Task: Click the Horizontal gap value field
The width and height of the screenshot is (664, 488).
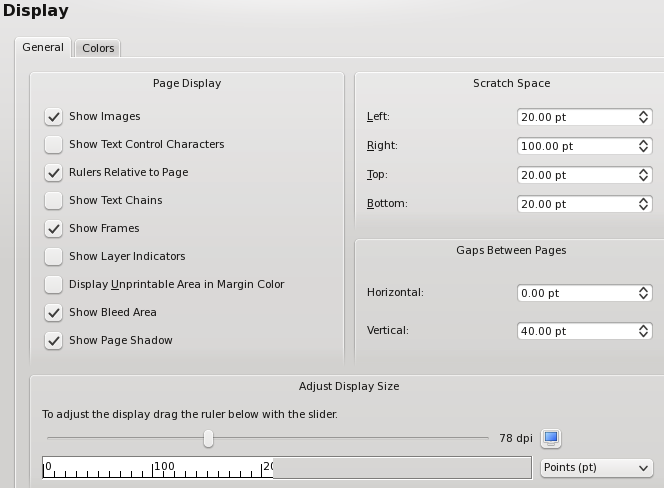Action: coord(575,293)
